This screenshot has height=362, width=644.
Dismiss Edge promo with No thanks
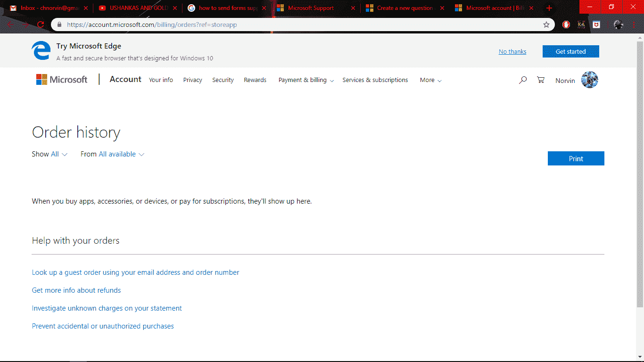click(512, 52)
